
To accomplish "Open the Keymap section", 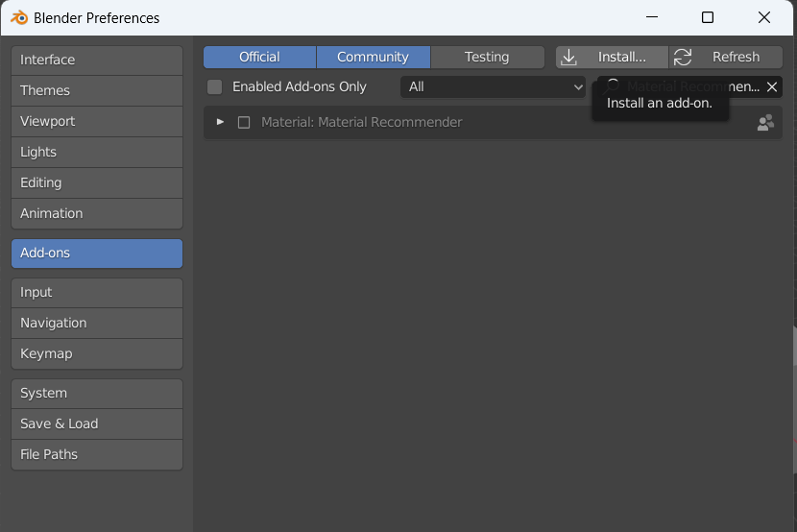I will click(x=97, y=353).
